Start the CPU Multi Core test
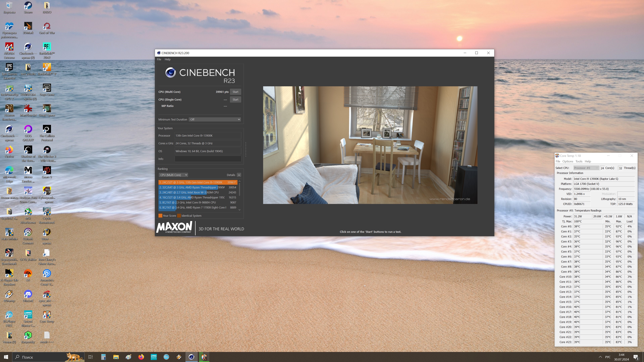Screen dimensions: 644x362 click(x=235, y=92)
